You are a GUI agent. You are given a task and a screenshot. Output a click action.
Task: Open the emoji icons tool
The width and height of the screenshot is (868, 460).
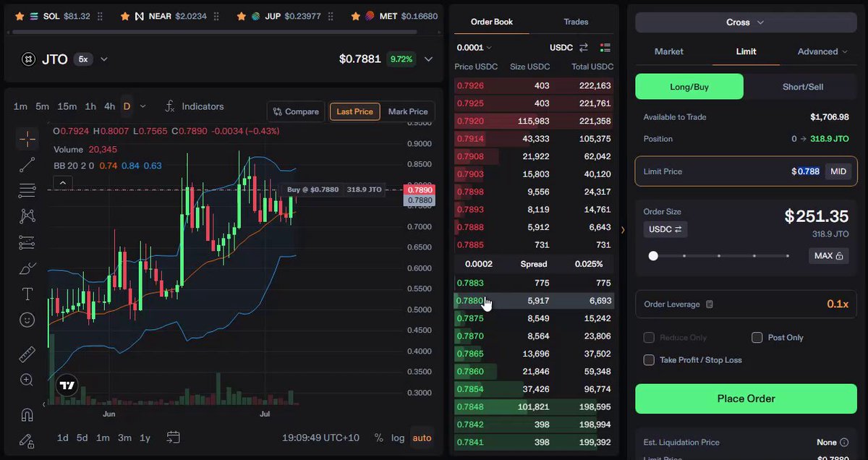pyautogui.click(x=27, y=319)
